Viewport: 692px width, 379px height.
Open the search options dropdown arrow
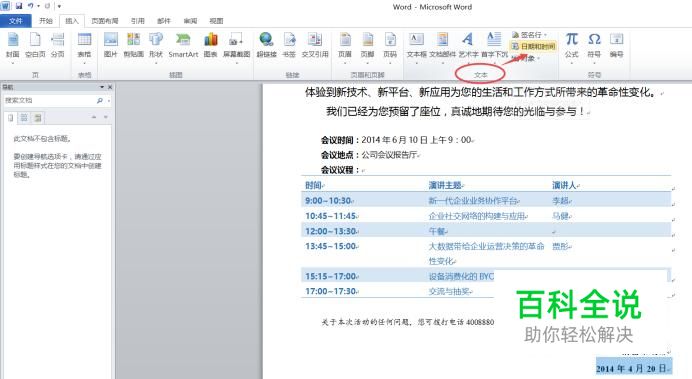click(x=108, y=101)
